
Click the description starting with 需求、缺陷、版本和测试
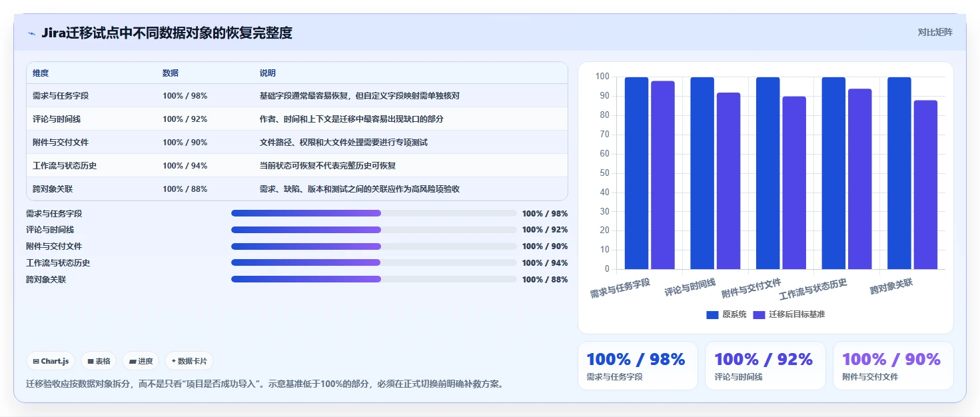[360, 189]
